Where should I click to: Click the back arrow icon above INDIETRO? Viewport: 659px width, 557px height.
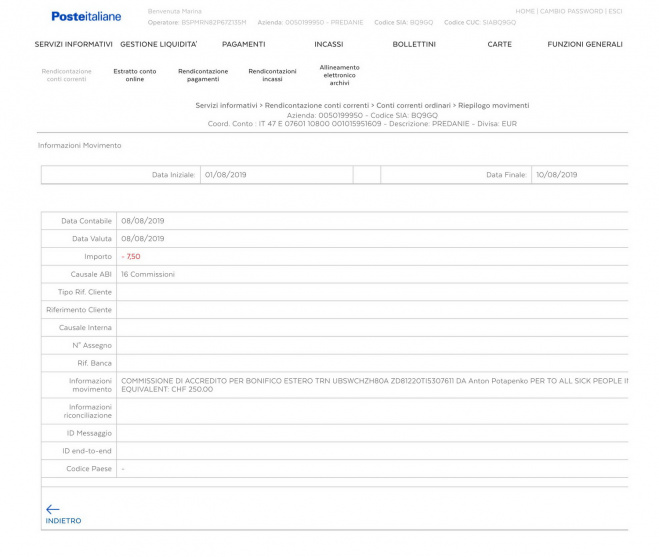53,509
